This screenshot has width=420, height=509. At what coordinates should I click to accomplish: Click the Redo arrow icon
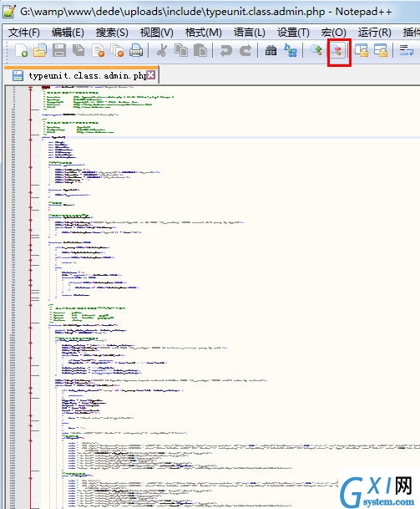[245, 51]
